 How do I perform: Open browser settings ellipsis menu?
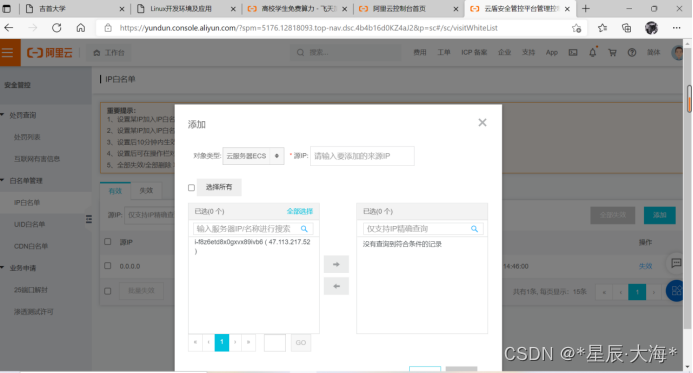[x=677, y=28]
